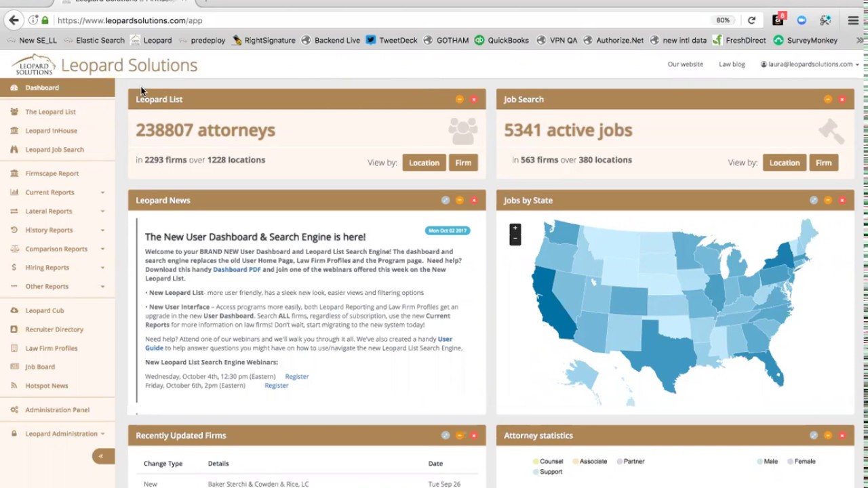The image size is (868, 488).
Task: Click the edit icon on Leopard News panel
Action: click(445, 201)
